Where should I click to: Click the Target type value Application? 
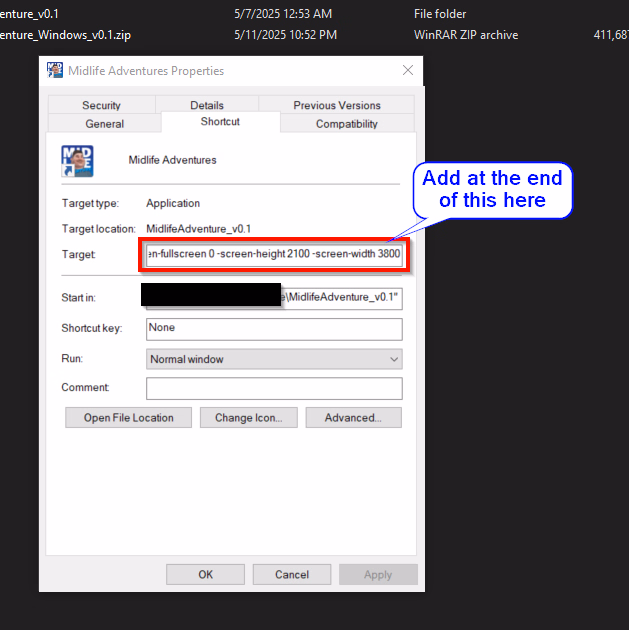pos(173,203)
